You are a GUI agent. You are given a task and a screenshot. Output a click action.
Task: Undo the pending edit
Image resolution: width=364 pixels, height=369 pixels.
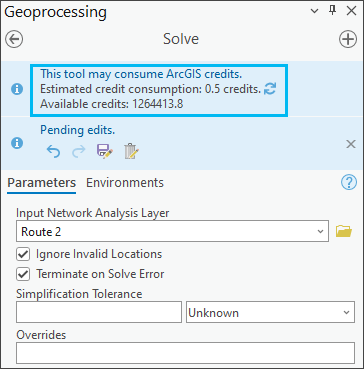(x=53, y=152)
